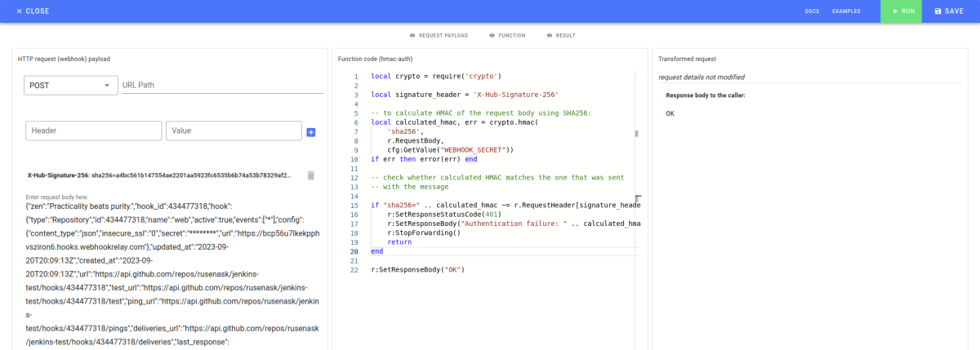Viewport: 980px width, 350px height.
Task: Delete the X-Hub-Signature-256 header with trash icon
Action: pyautogui.click(x=310, y=175)
